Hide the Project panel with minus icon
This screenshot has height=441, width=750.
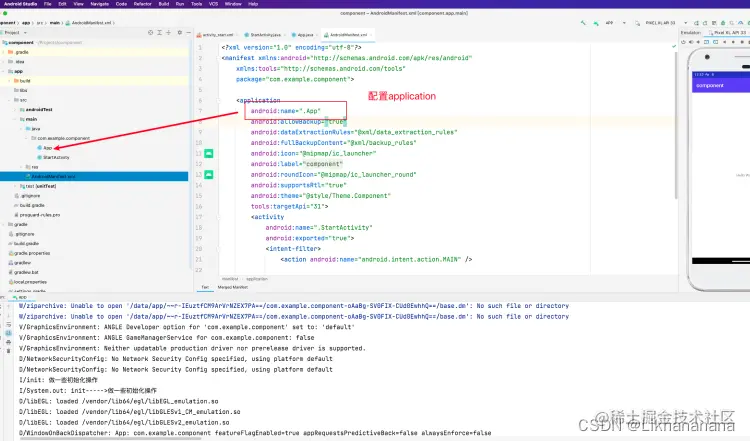188,33
